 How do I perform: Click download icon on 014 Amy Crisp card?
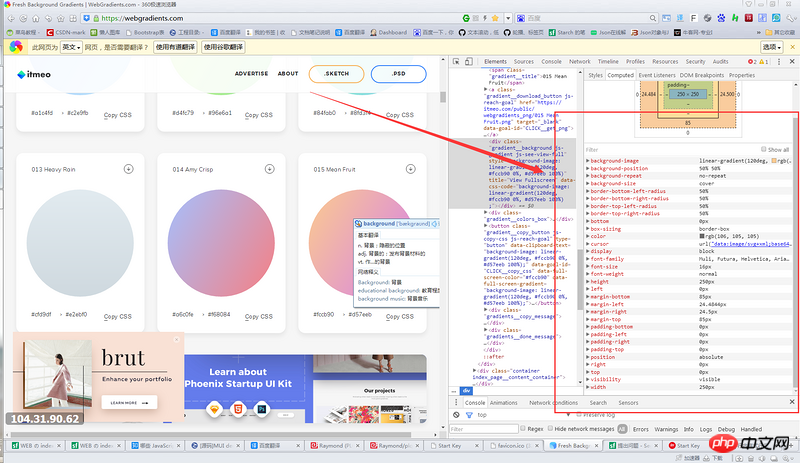point(269,169)
